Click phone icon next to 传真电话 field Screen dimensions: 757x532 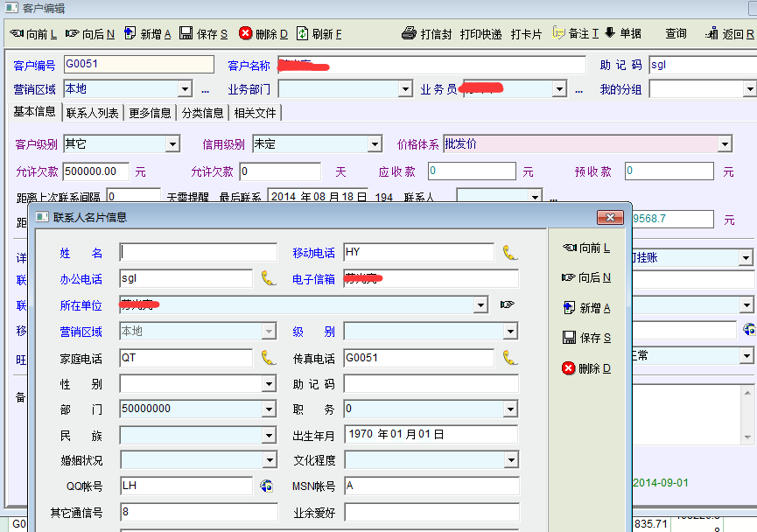510,358
